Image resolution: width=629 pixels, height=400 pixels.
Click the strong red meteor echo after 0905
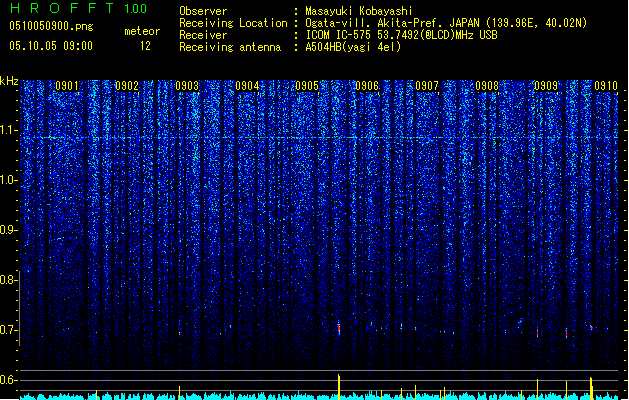(x=339, y=329)
